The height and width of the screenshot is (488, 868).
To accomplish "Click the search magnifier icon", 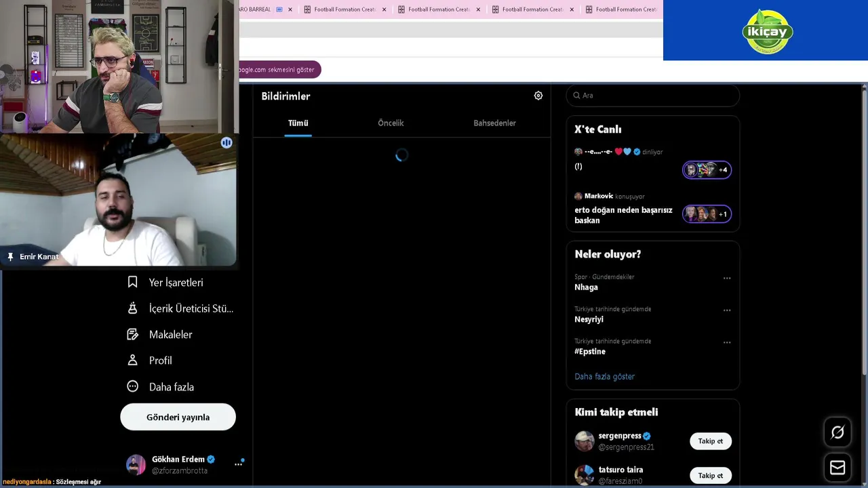I will (576, 96).
